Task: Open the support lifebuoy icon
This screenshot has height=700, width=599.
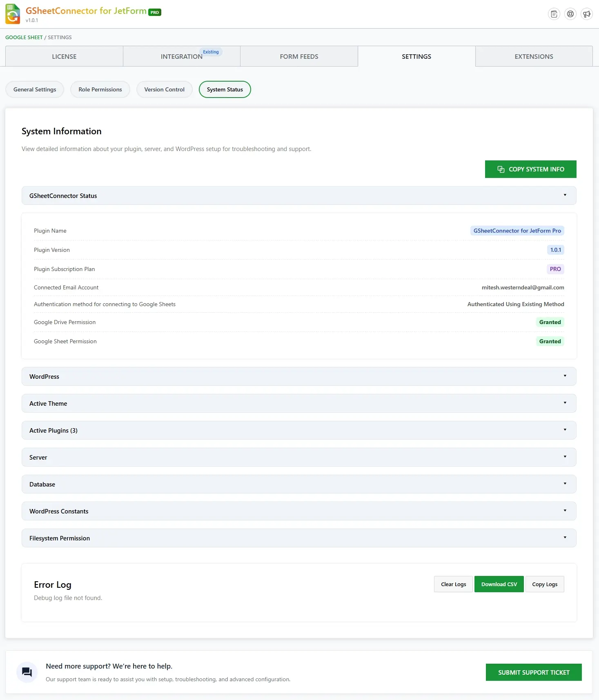Action: [570, 14]
